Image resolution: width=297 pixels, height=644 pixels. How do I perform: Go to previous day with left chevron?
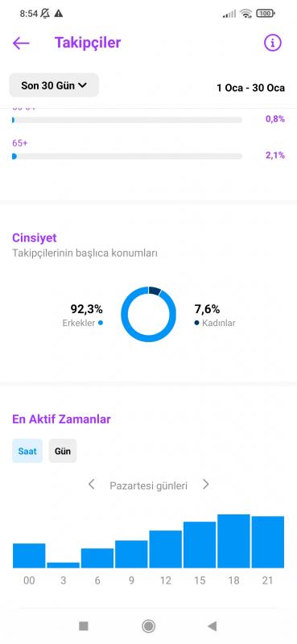(92, 485)
